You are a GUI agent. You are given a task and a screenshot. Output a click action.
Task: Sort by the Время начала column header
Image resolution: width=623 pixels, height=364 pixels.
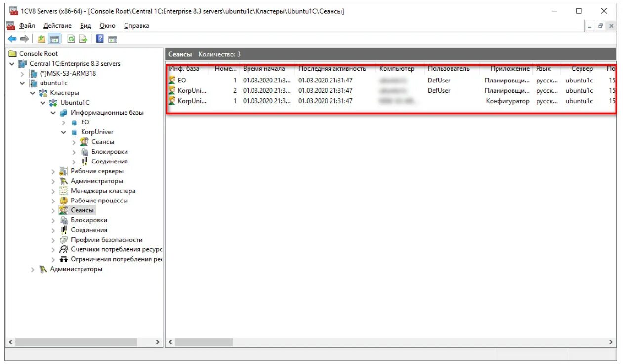point(267,69)
